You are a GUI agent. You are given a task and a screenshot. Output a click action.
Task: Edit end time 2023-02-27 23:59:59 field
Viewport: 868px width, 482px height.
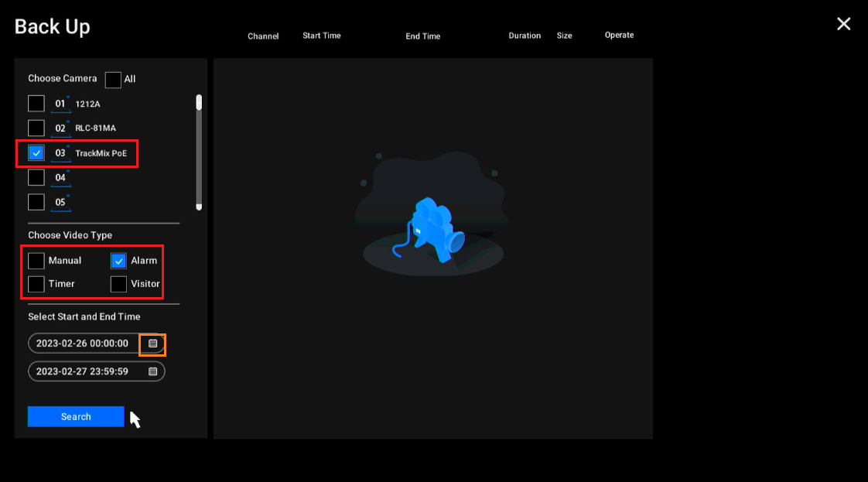pos(97,371)
